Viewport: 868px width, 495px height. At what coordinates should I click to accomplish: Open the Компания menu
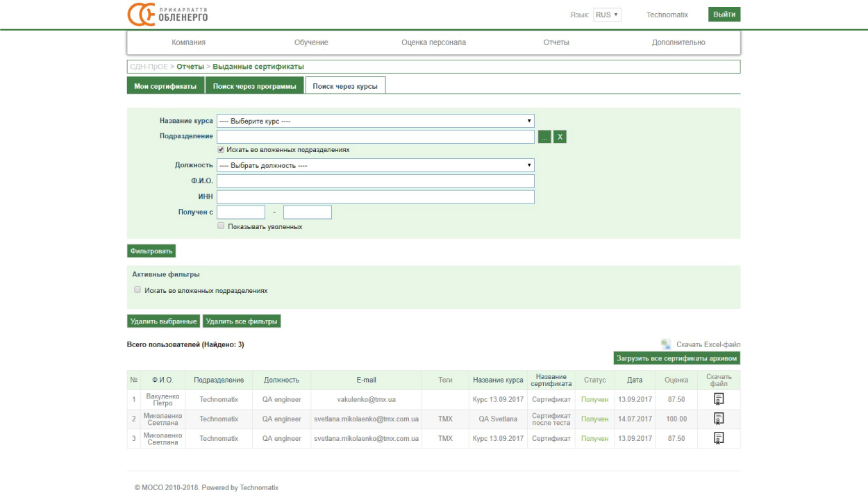[189, 42]
